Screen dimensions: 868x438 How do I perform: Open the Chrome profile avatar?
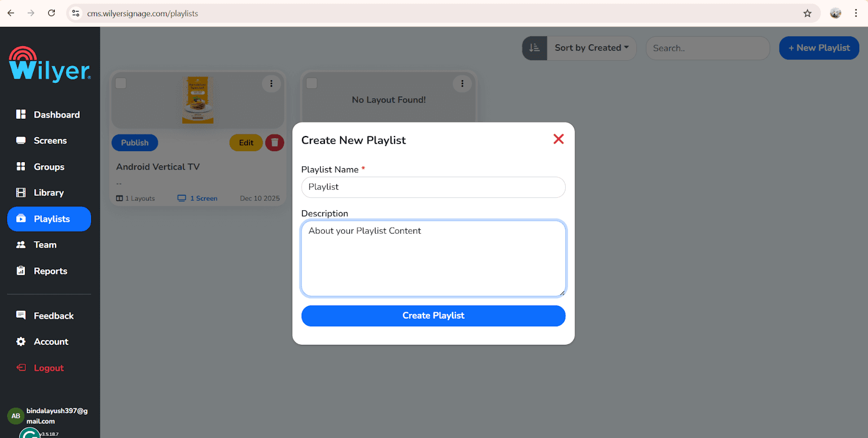835,13
